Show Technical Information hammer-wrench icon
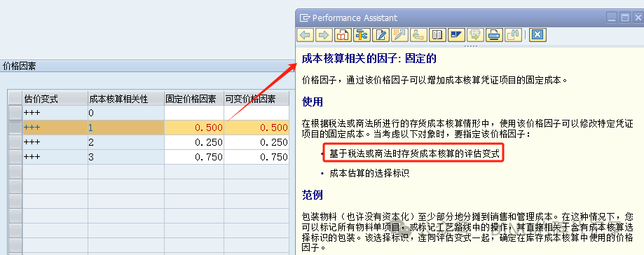Image resolution: width=644 pixels, height=255 pixels. [362, 35]
